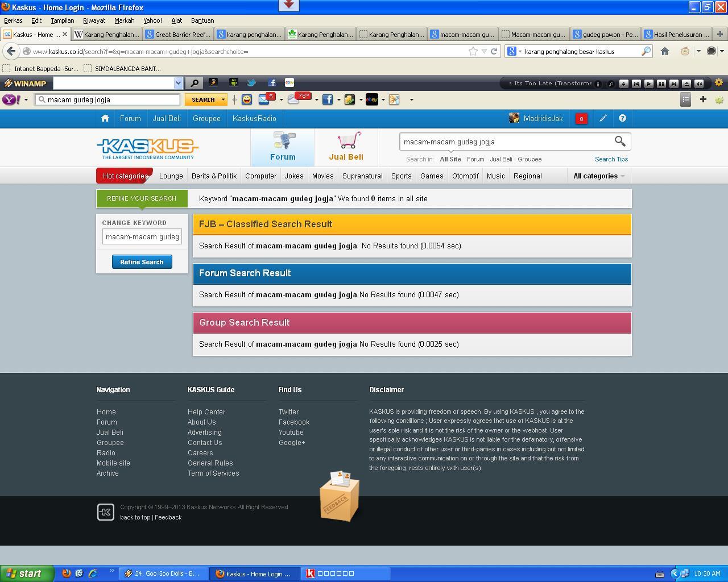Click Yahoo smiley messenger icon
Screen dimensions: 728x582
tap(247, 99)
